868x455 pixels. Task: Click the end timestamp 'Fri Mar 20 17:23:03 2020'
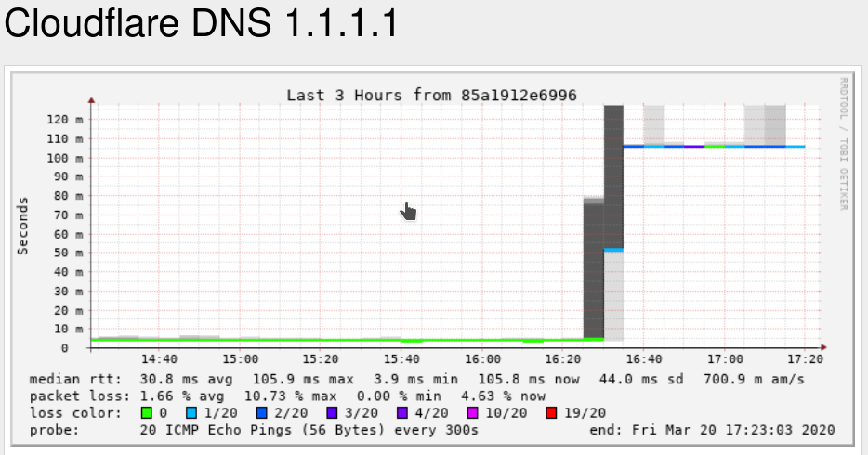(733, 430)
